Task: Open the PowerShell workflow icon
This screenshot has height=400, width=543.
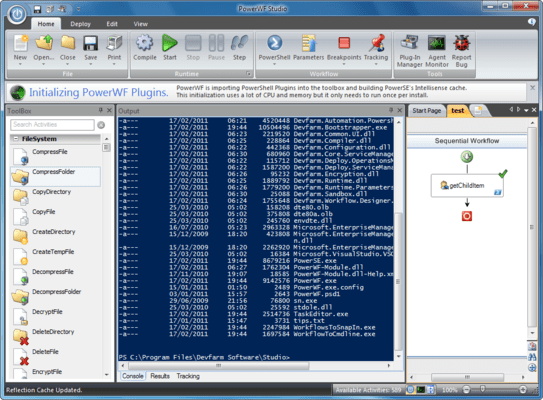Action: (274, 43)
